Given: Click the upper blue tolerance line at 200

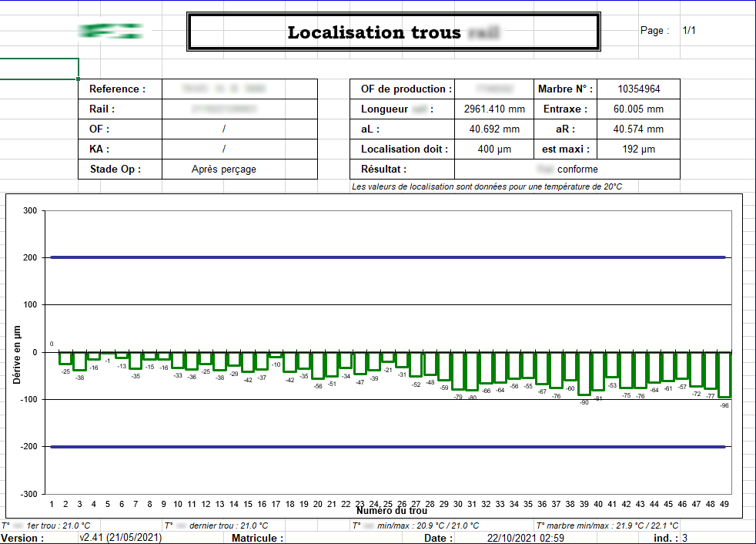Looking at the screenshot, I should [385, 255].
